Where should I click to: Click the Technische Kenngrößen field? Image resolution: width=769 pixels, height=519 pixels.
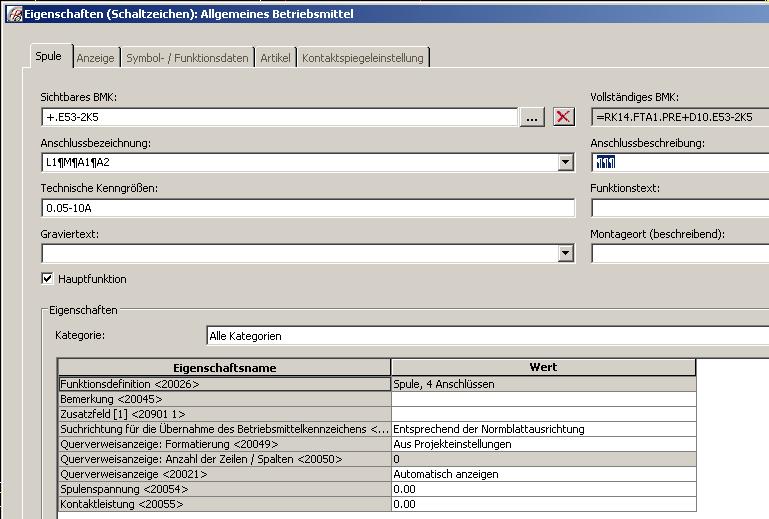[308, 208]
